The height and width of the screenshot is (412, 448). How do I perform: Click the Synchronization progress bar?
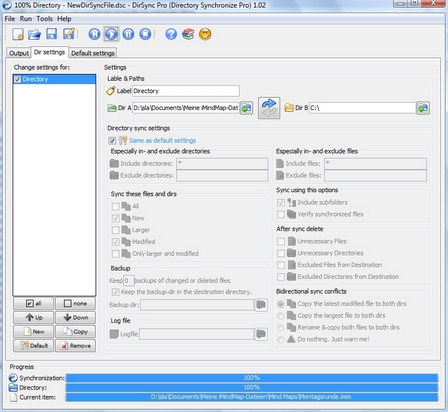pyautogui.click(x=252, y=378)
